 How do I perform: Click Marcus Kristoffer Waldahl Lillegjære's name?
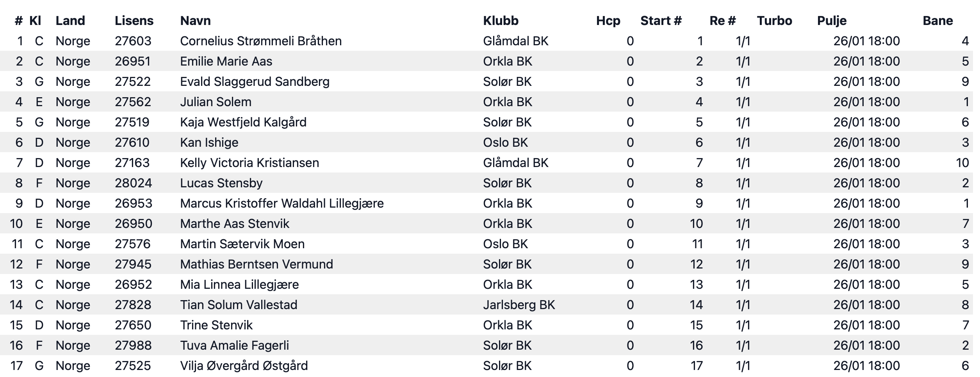coord(282,203)
